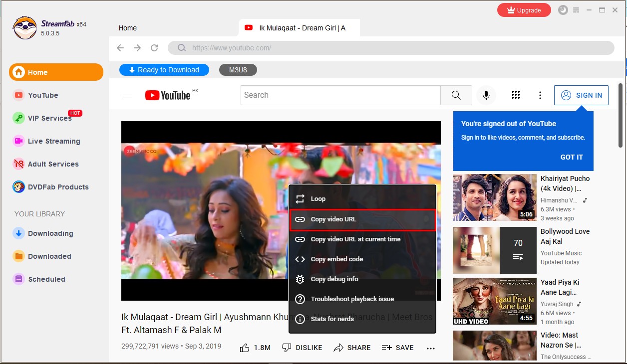Search with your voice microphone icon
The image size is (627, 364).
pos(486,95)
